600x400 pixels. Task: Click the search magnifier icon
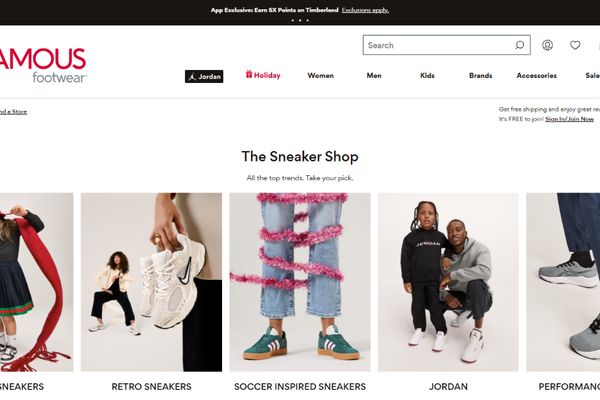tap(519, 45)
